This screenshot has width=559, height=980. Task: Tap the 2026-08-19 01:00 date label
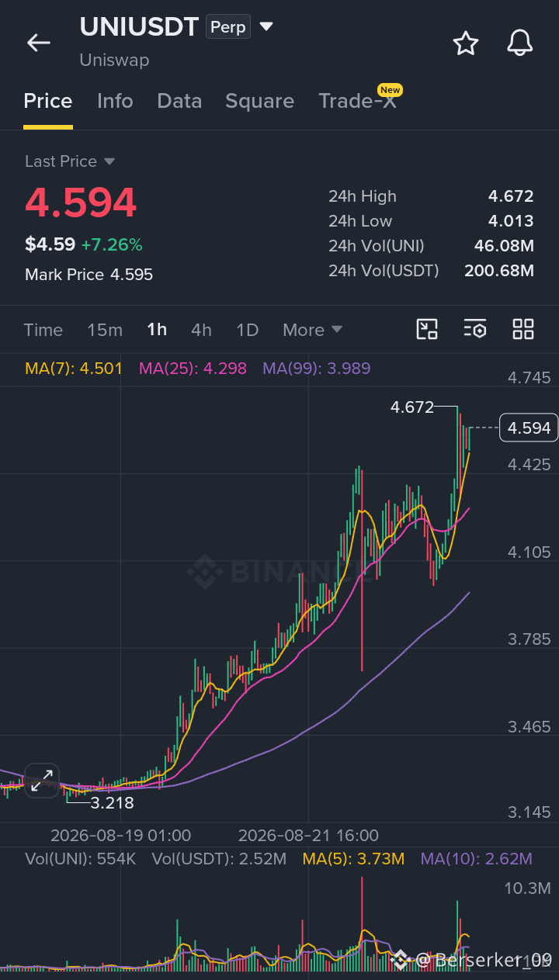(x=120, y=836)
